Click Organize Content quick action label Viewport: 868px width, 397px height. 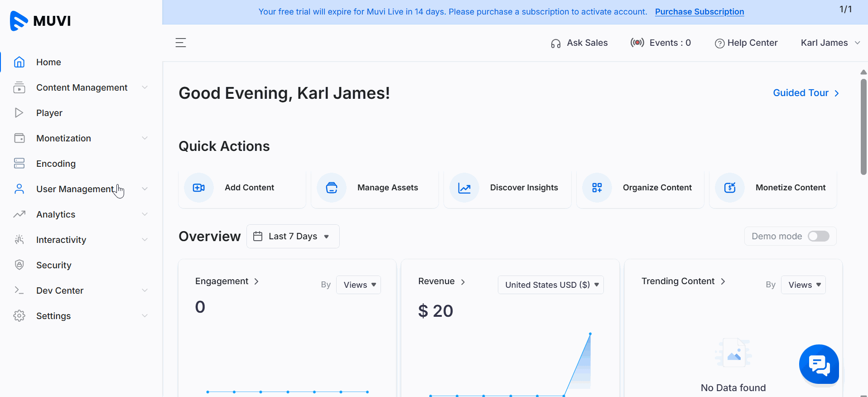657,188
